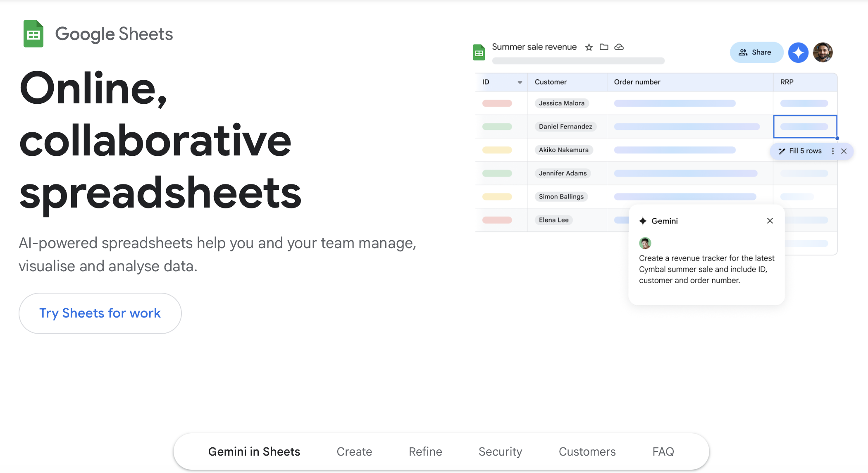Screen dimensions: 868x473
Task: Click the cloud saved status icon
Action: (619, 47)
